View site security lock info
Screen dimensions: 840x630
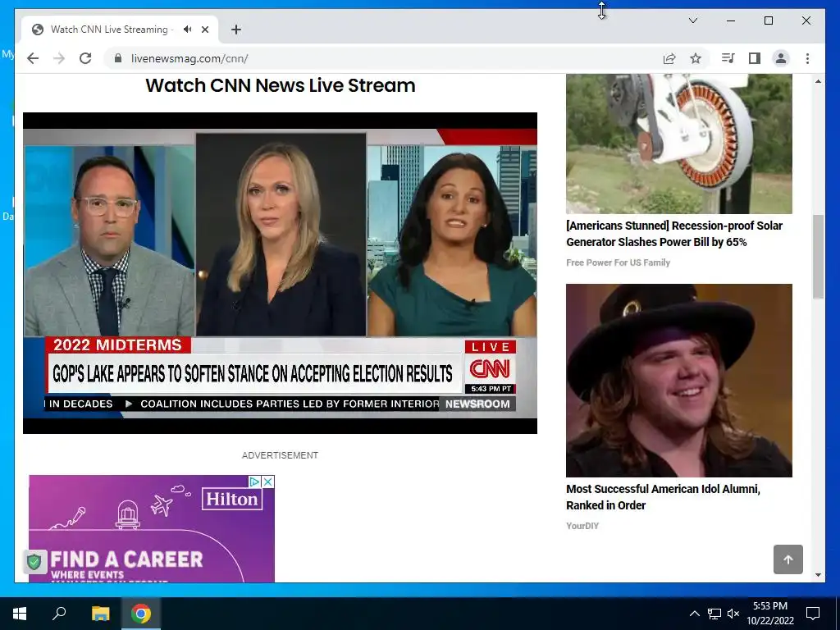118,58
